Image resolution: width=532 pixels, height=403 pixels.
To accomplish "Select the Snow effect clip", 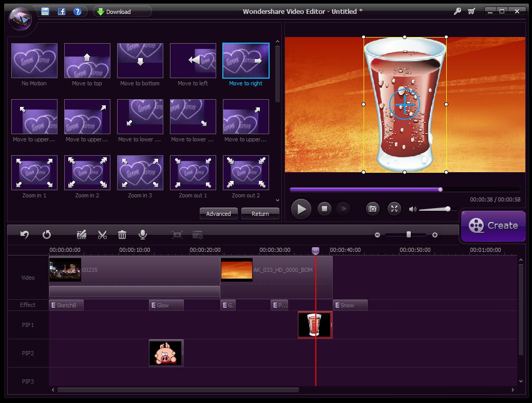I will [350, 305].
